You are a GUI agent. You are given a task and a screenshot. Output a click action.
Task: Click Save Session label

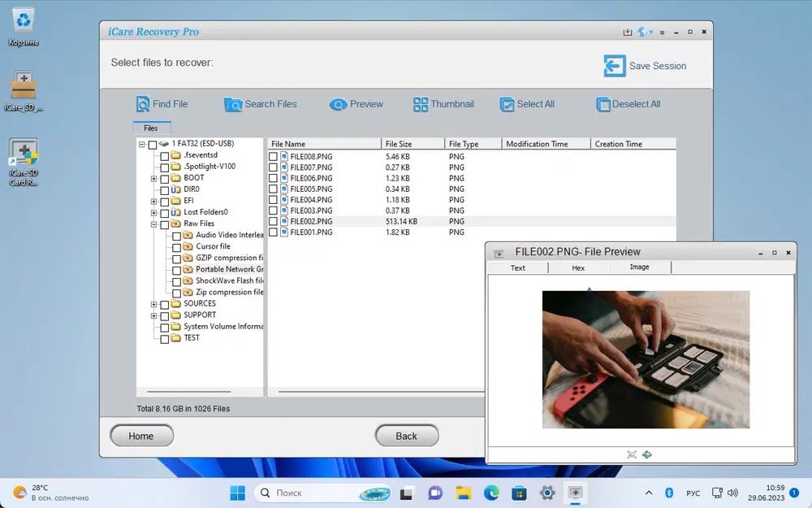tap(658, 67)
